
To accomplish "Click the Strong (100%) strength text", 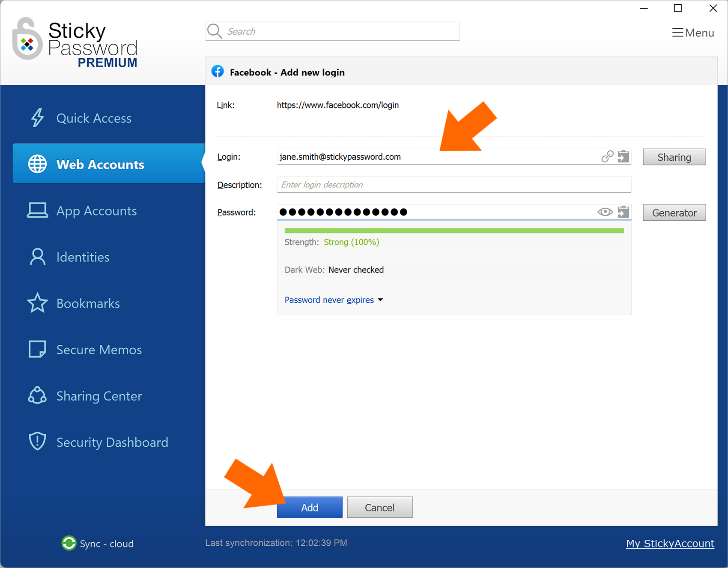I will pyautogui.click(x=351, y=242).
